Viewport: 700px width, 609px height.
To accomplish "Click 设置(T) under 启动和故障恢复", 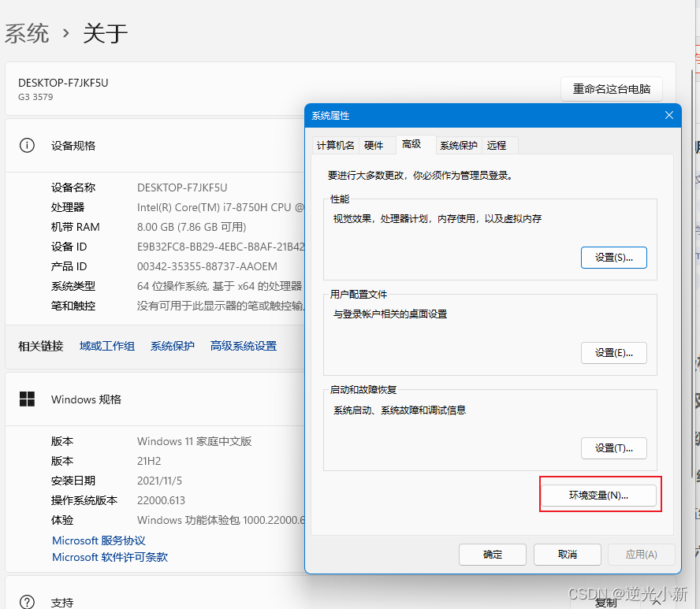I will pyautogui.click(x=614, y=447).
